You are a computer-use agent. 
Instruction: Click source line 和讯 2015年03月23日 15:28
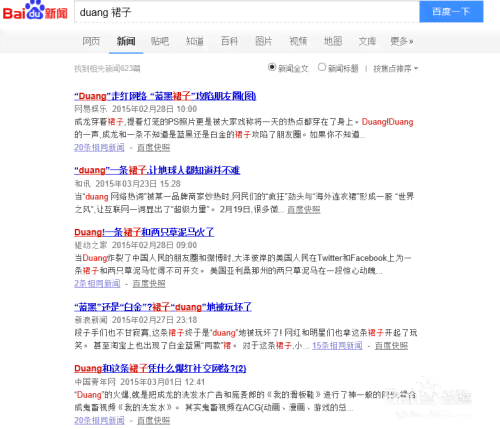pyautogui.click(x=127, y=184)
